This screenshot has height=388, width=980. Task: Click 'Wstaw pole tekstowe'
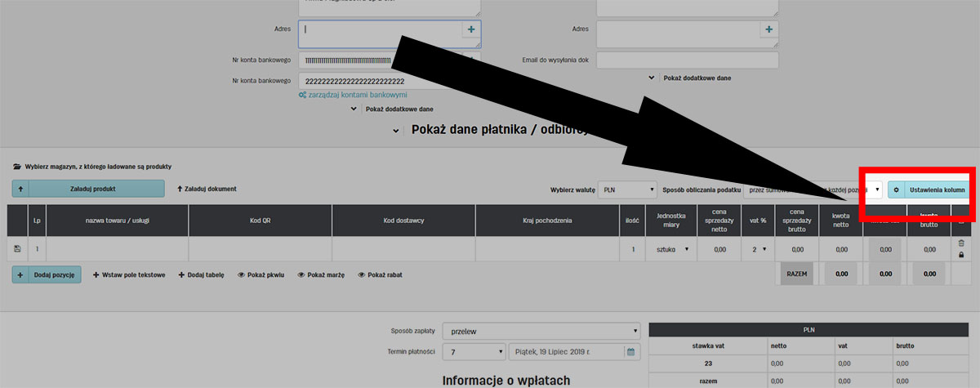coord(129,275)
